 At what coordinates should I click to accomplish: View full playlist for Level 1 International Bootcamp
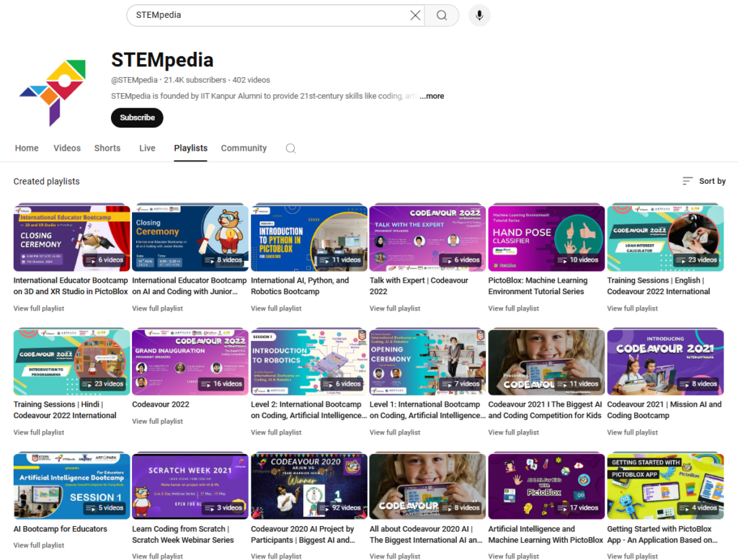(394, 432)
